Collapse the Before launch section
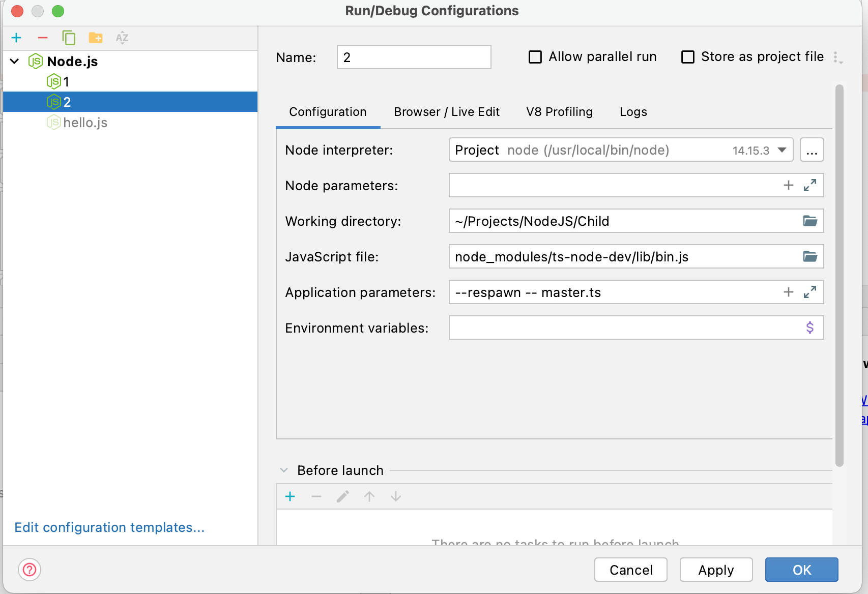The width and height of the screenshot is (868, 594). [284, 470]
